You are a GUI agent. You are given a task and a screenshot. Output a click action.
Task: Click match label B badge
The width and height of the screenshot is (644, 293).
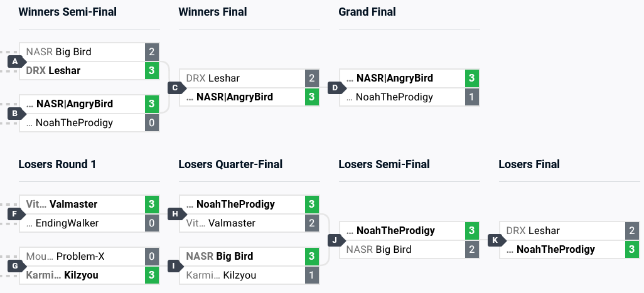[x=14, y=114]
